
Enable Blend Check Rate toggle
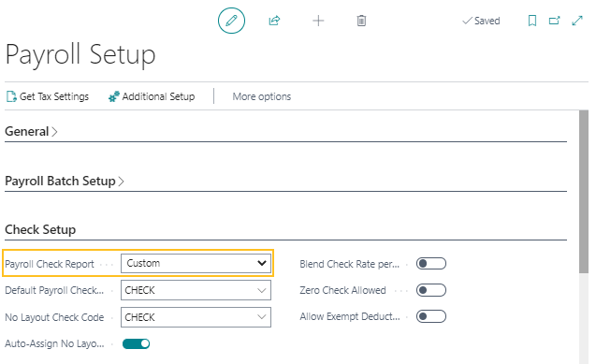(431, 264)
